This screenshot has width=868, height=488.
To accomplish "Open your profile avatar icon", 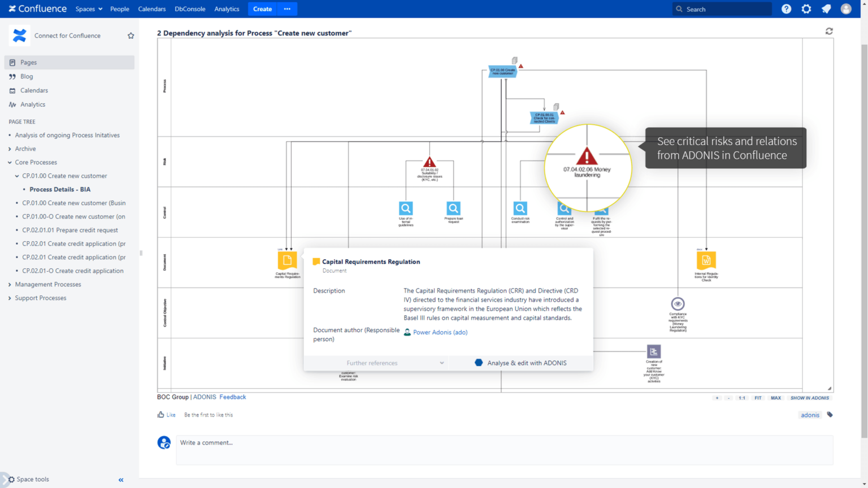I will [846, 8].
